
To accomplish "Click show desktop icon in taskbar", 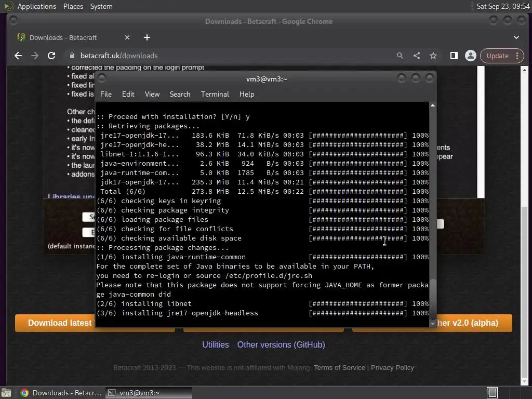I will 6,393.
